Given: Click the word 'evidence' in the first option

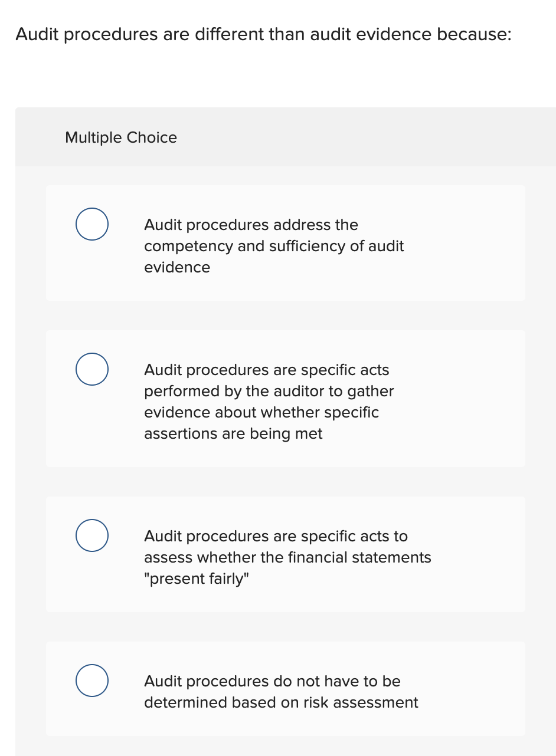Looking at the screenshot, I should coord(177,267).
